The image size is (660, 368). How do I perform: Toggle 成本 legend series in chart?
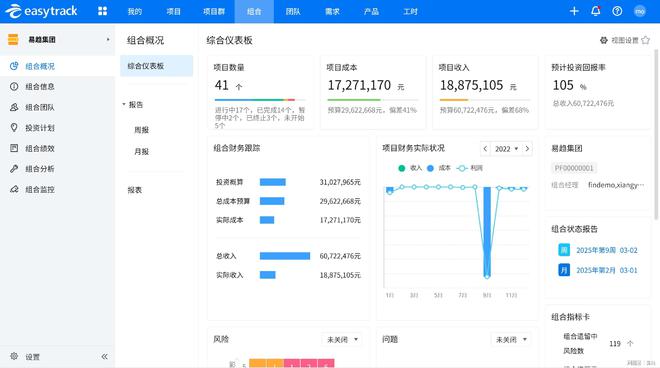pos(439,168)
